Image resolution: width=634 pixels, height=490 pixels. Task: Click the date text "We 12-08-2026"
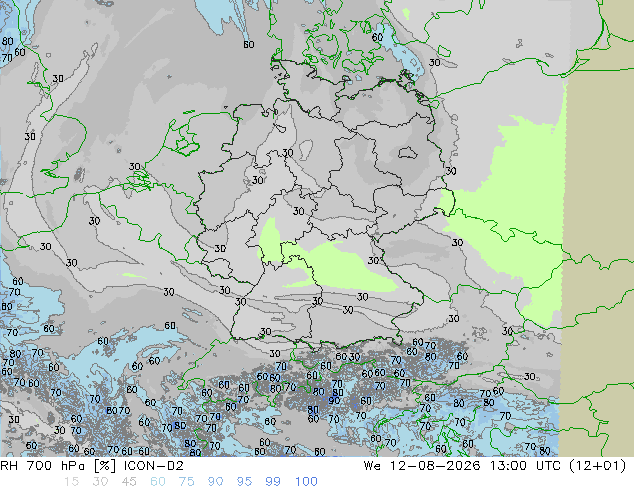422,466
